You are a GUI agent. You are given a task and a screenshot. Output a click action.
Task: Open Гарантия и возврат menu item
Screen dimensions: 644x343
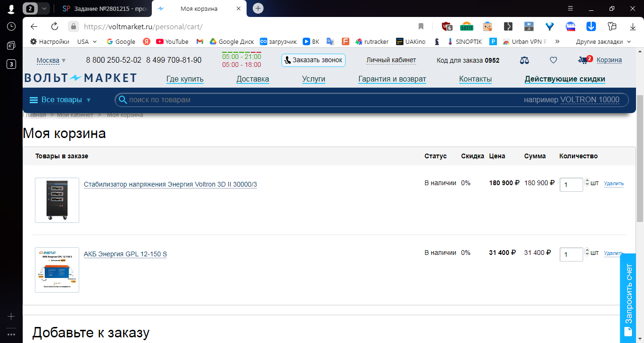[x=392, y=79]
